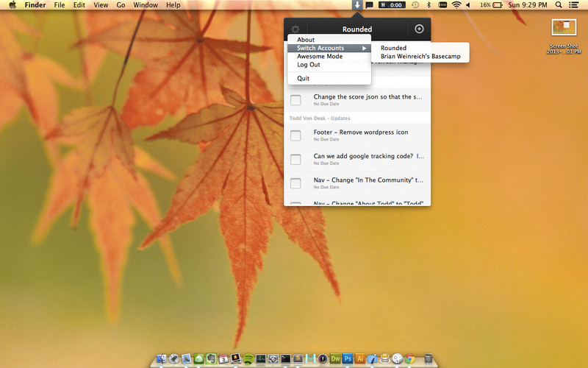Expand Switch Accounts submenu arrow
Screen dimensions: 588x368
364,48
